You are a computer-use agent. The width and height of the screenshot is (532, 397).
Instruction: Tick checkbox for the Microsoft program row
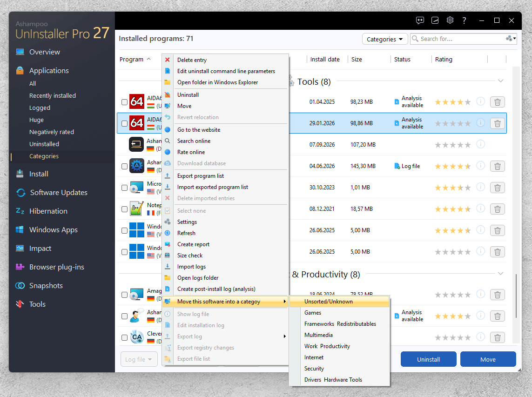click(125, 188)
